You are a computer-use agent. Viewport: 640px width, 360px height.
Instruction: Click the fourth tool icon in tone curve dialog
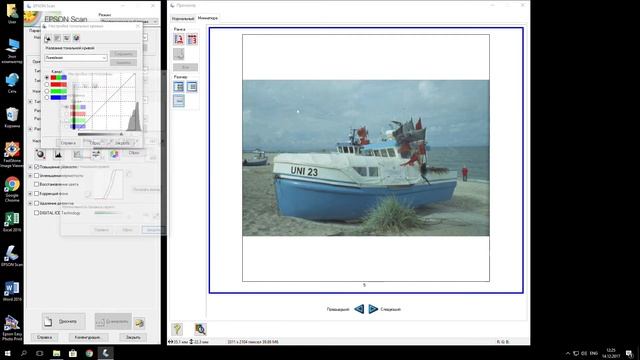(x=76, y=38)
